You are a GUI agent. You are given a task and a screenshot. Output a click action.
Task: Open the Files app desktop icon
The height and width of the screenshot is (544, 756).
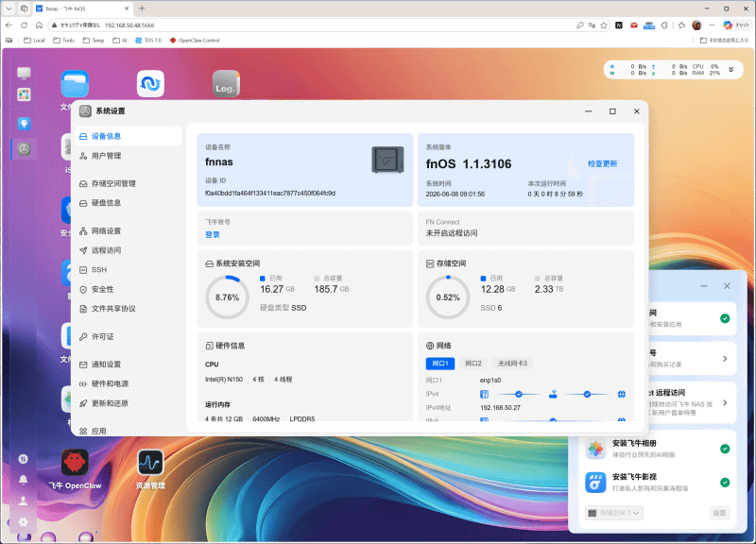pos(75,84)
